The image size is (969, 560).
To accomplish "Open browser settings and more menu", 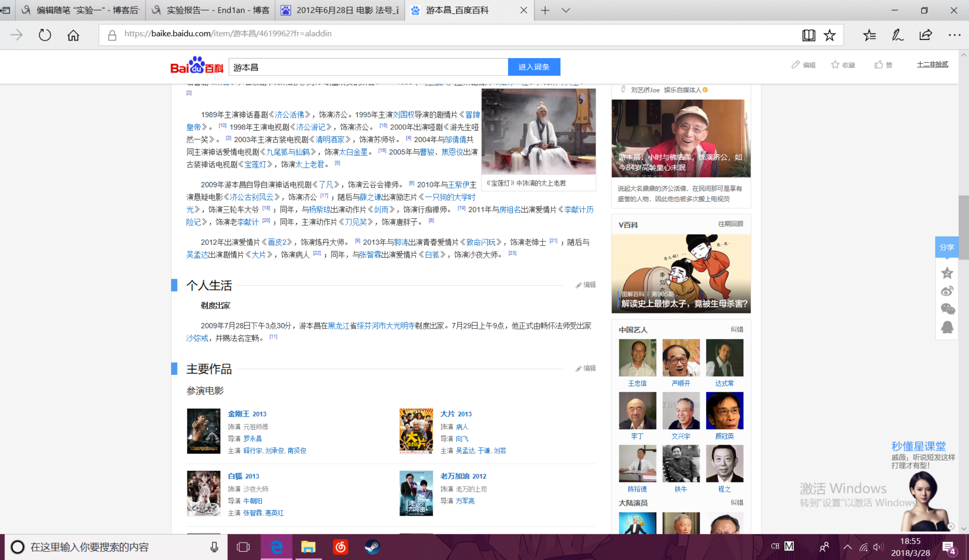I will click(954, 35).
